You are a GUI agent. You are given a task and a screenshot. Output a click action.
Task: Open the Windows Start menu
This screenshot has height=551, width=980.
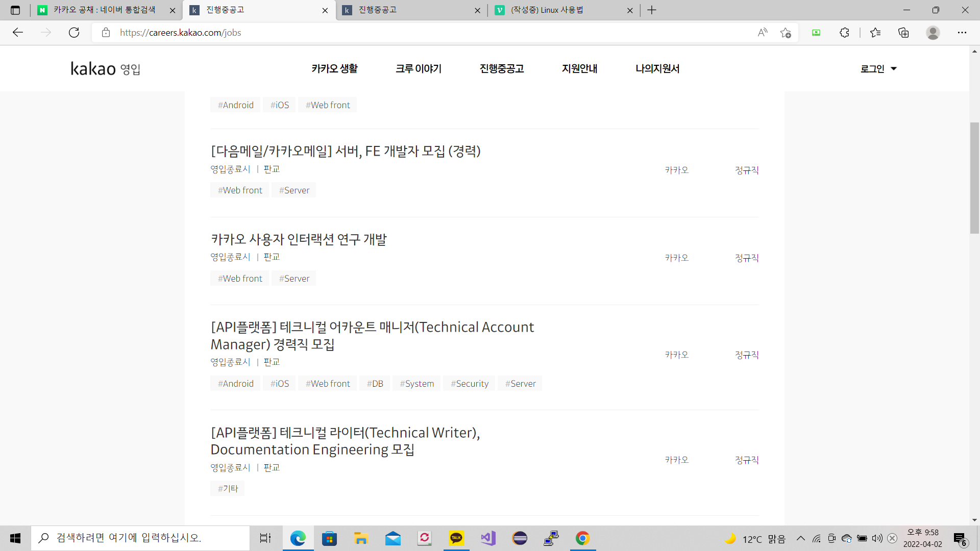click(15, 538)
